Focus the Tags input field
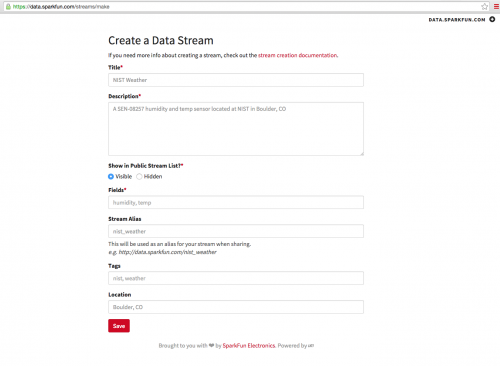Screen dimensions: 500x366 click(x=236, y=278)
